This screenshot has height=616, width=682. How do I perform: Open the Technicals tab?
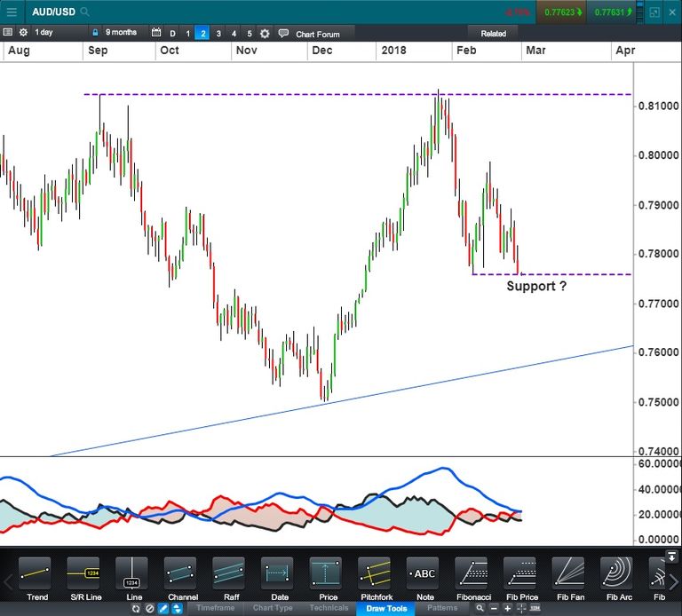[x=329, y=608]
